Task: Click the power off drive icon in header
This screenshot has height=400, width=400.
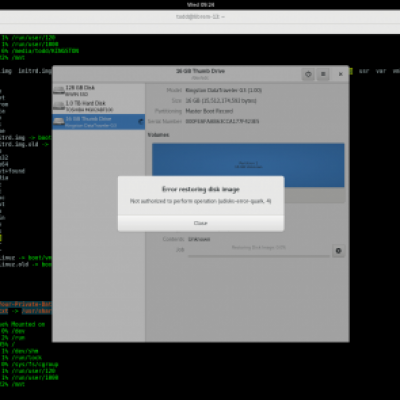Action: (x=308, y=74)
